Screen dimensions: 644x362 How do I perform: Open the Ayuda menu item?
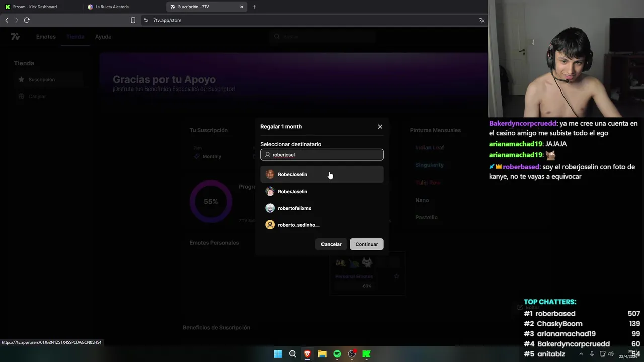(x=103, y=37)
